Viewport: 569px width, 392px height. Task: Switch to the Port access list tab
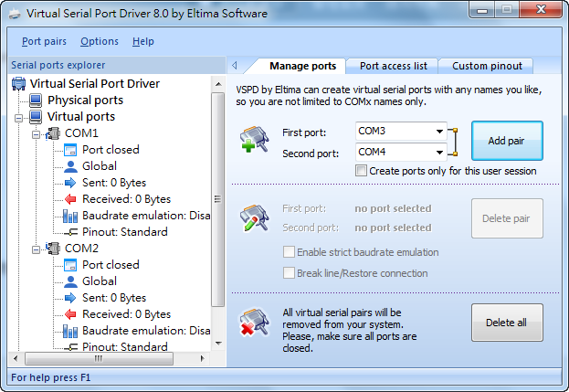393,66
